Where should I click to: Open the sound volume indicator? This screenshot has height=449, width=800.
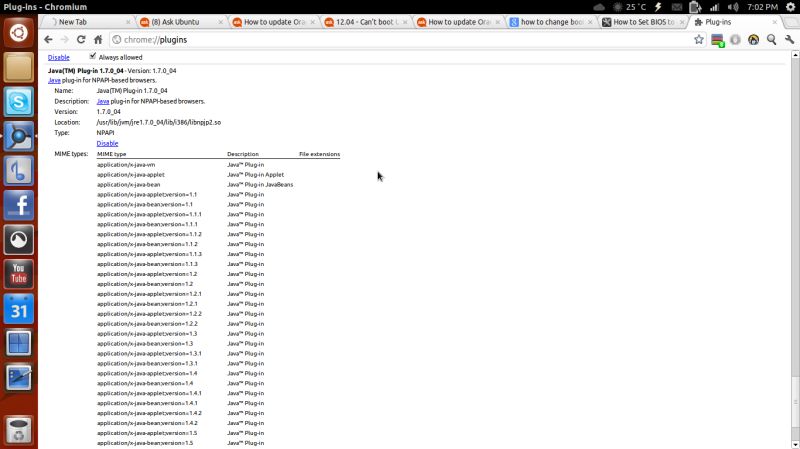pos(733,7)
